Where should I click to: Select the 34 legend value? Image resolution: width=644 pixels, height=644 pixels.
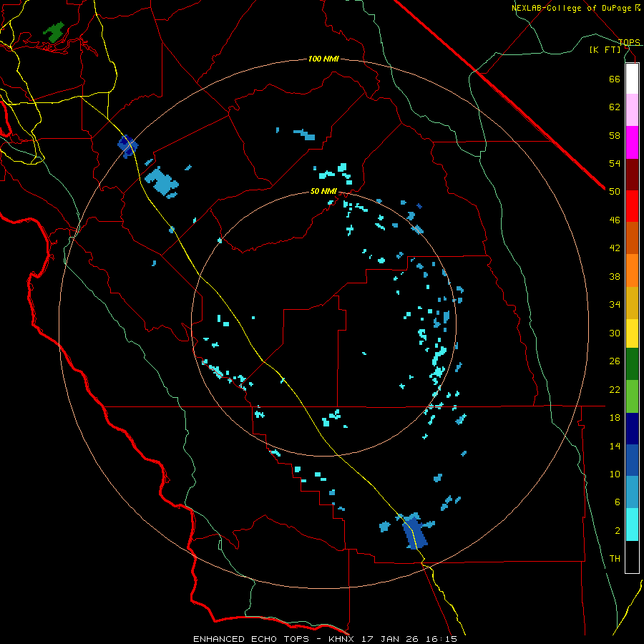[x=615, y=305]
